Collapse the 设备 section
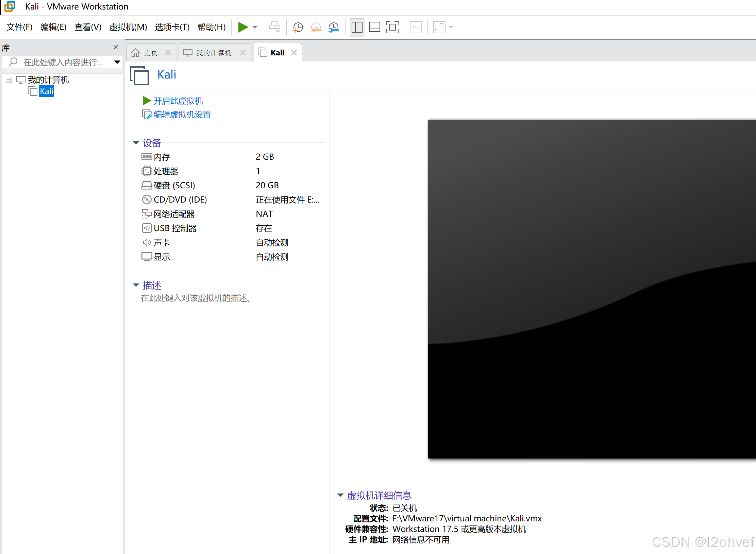Viewport: 756px width, 554px height. 136,143
